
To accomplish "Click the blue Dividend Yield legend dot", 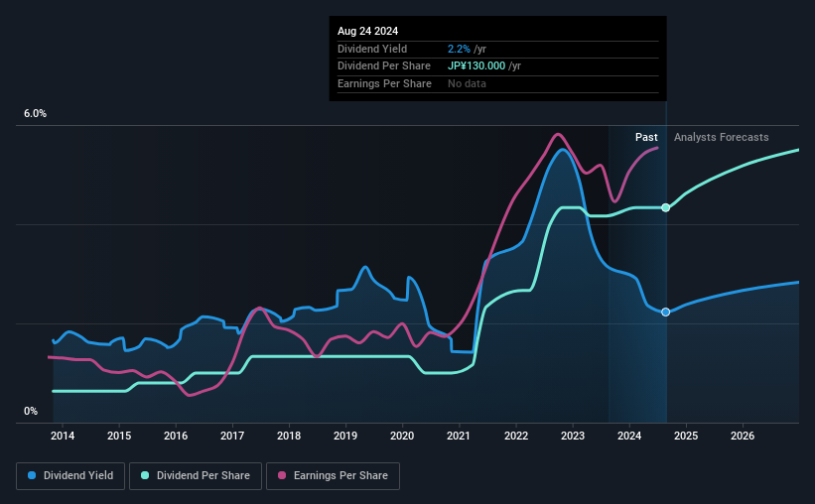I will point(32,475).
